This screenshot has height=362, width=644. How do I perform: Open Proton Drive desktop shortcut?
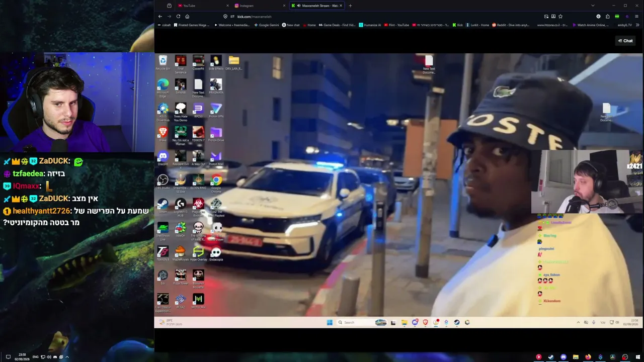tap(216, 134)
